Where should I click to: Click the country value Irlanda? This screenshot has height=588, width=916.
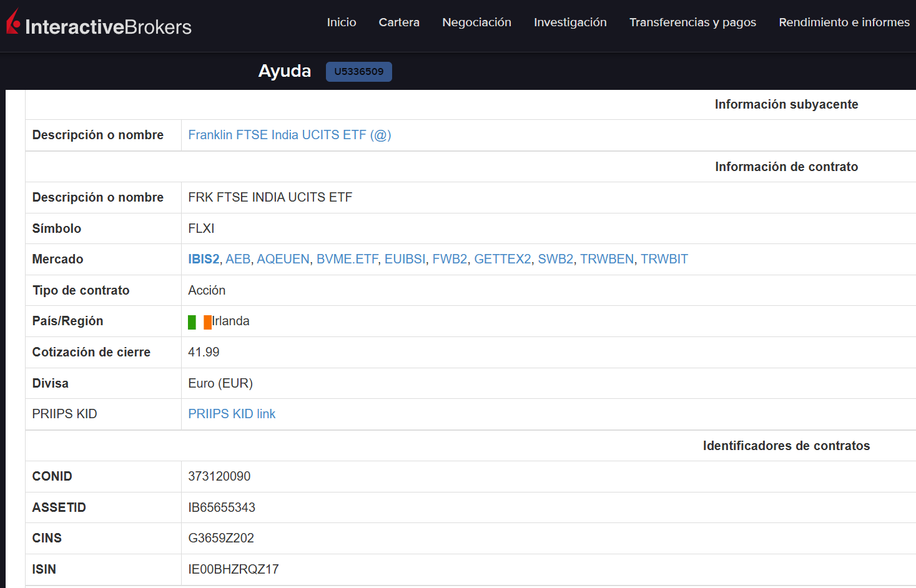point(231,321)
